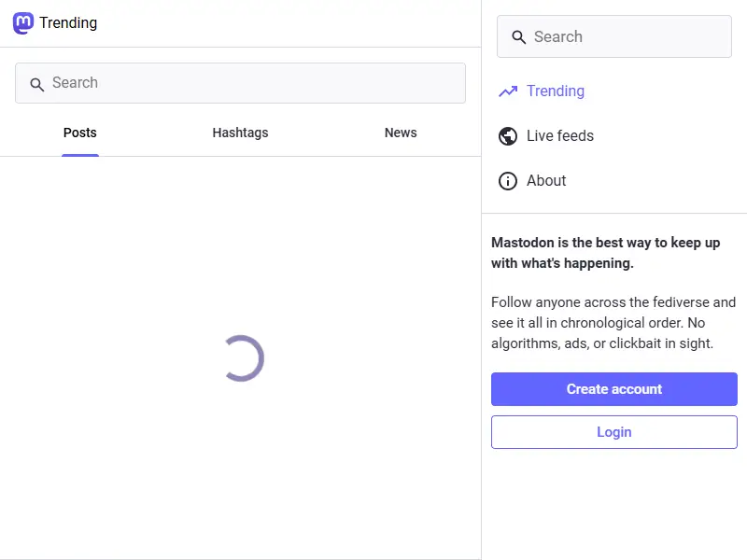Click the About info circle icon

(508, 181)
